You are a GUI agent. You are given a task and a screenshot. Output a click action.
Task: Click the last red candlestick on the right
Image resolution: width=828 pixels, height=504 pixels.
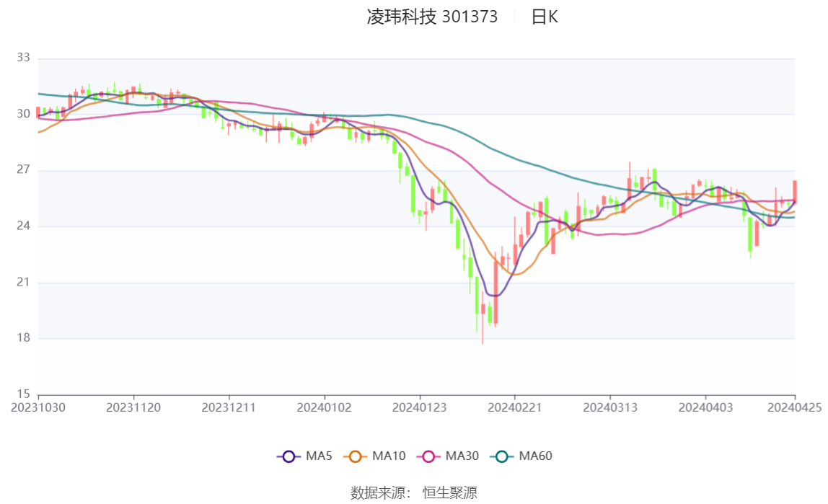click(x=795, y=192)
